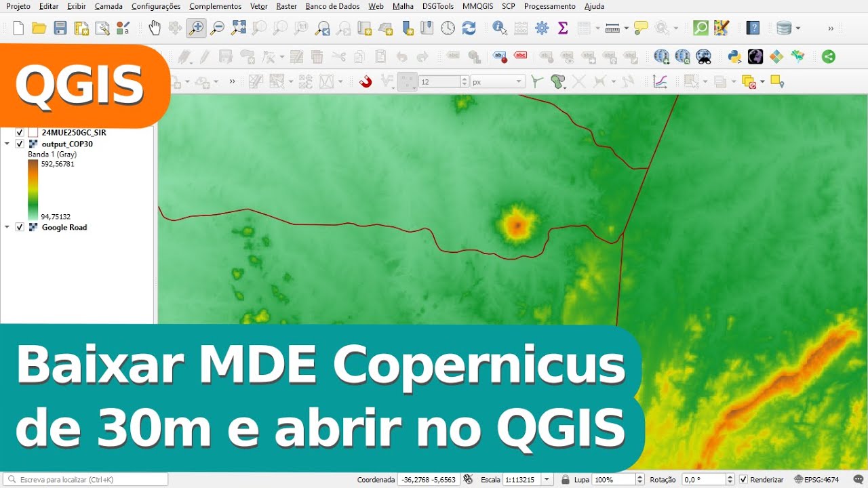Open the Processing Toolbox gear icon
This screenshot has height=488, width=868.
(542, 28)
